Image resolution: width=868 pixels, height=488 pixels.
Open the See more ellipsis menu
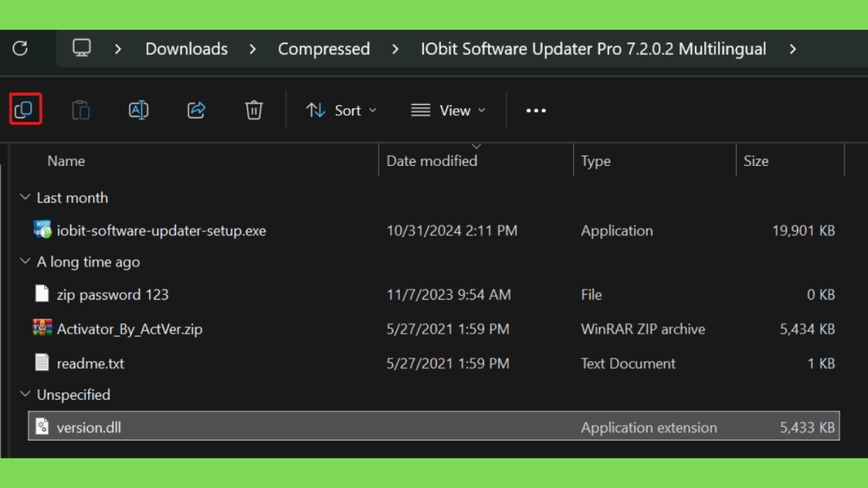click(x=536, y=111)
